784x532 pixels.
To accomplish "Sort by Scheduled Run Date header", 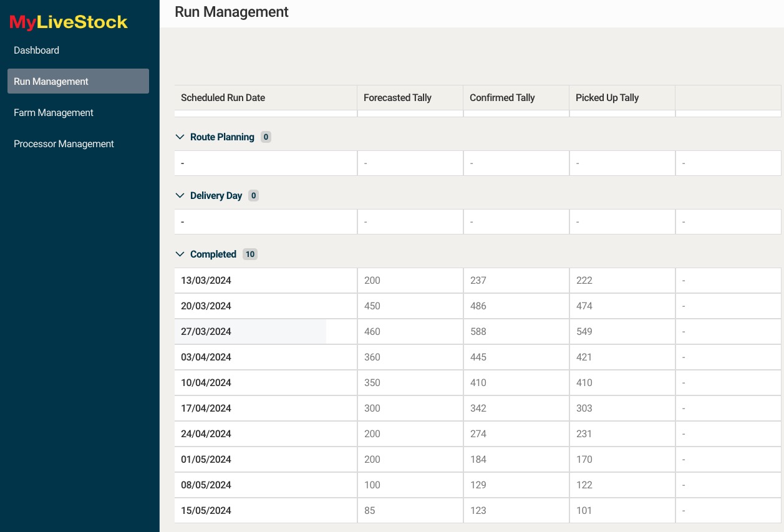I will [223, 98].
